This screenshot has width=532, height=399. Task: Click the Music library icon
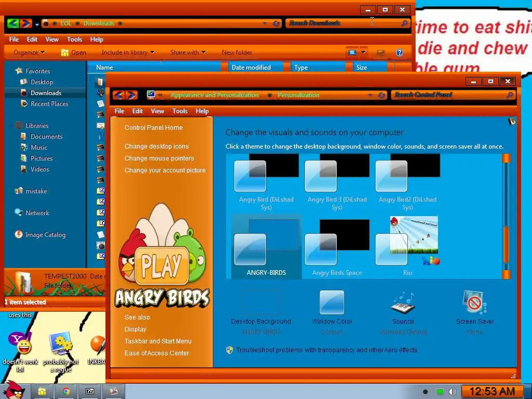[23, 147]
